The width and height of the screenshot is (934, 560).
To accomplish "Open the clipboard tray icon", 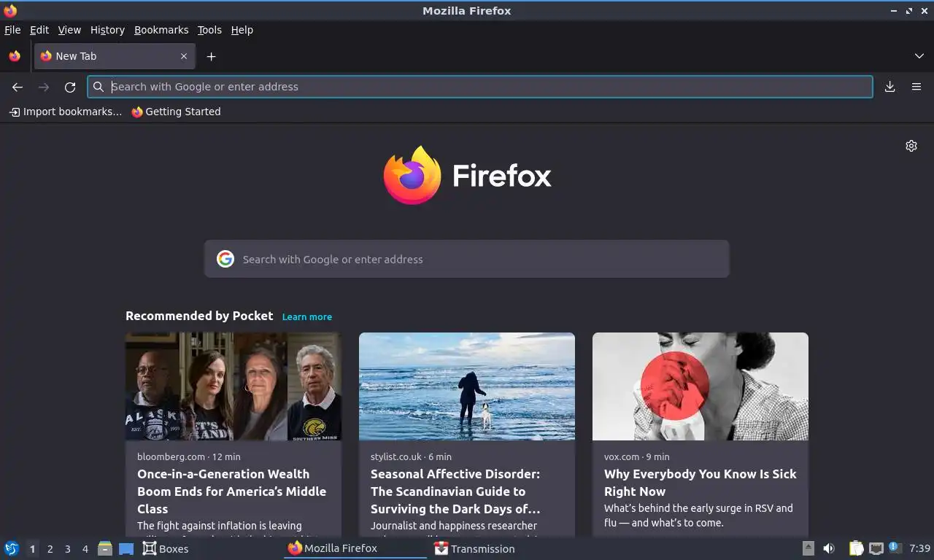I will (x=857, y=548).
